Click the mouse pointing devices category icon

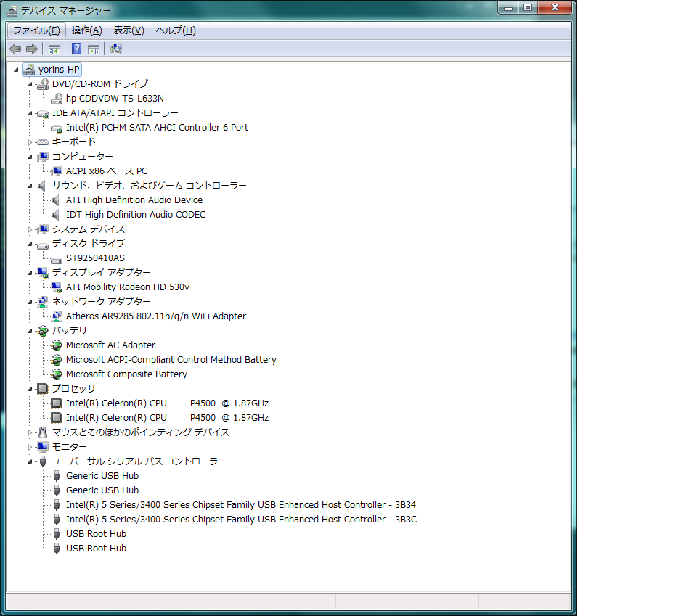(43, 432)
